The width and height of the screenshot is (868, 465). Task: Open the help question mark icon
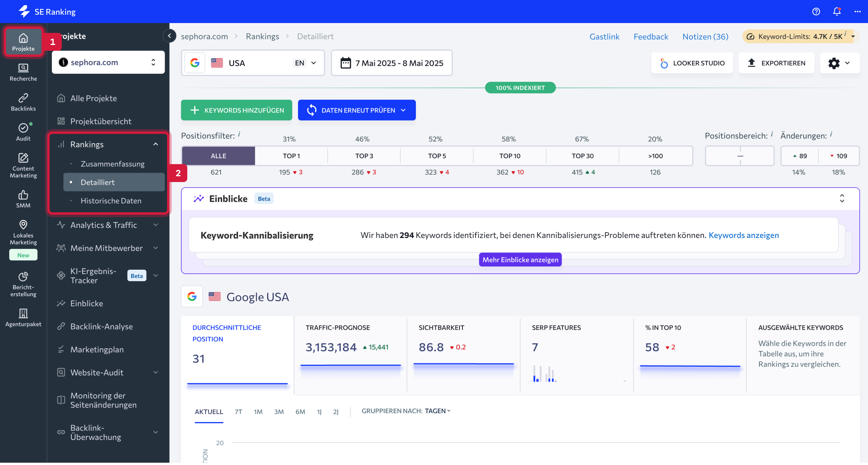[816, 12]
